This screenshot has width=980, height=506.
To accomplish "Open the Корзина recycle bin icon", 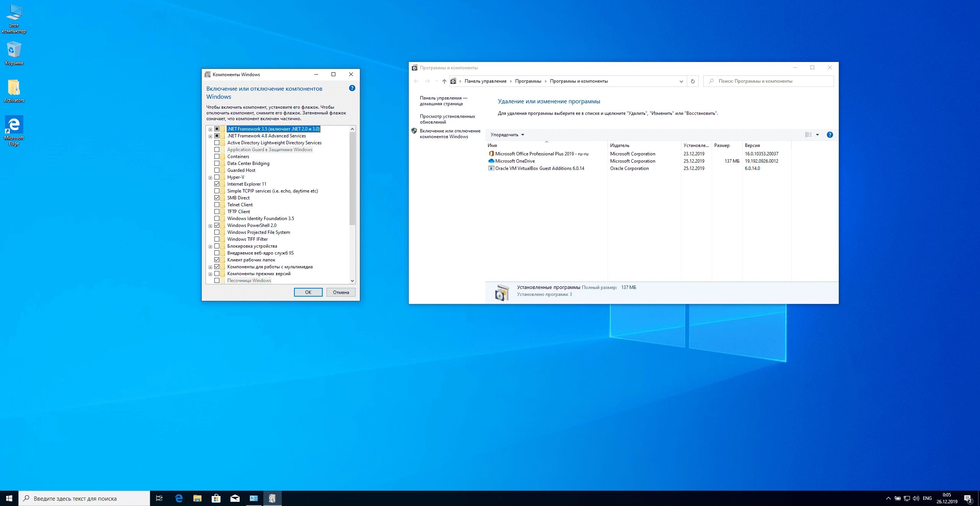I will [14, 53].
